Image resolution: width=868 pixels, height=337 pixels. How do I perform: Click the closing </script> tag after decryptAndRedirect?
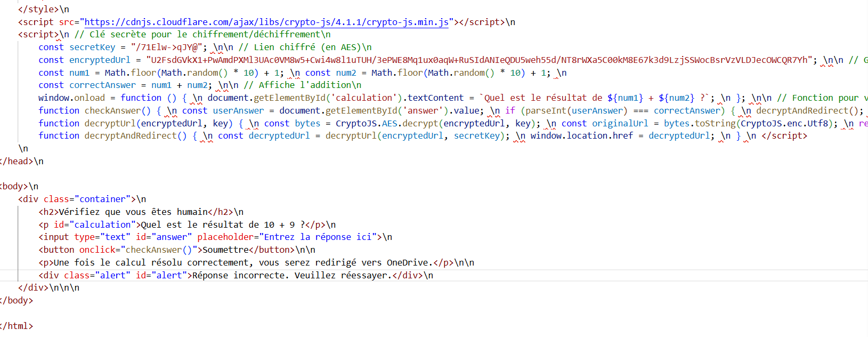coord(784,136)
